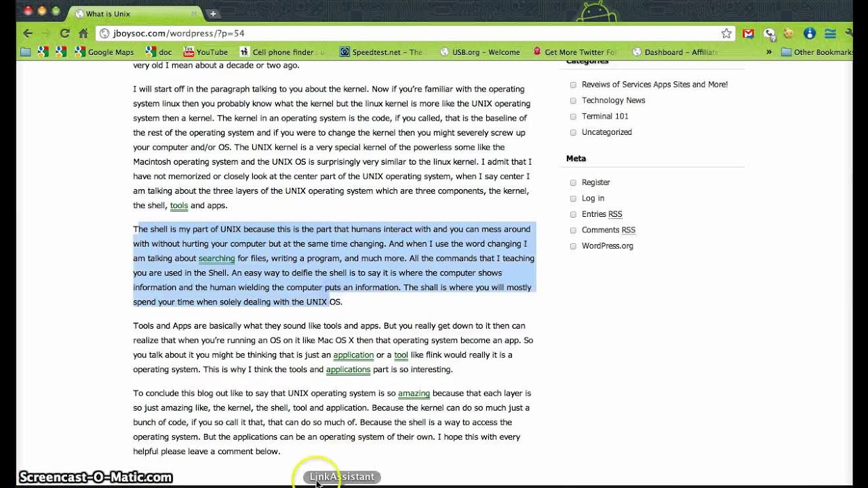Screen dimensions: 868x488
Task: Close the What is Unix tab
Action: coord(194,14)
